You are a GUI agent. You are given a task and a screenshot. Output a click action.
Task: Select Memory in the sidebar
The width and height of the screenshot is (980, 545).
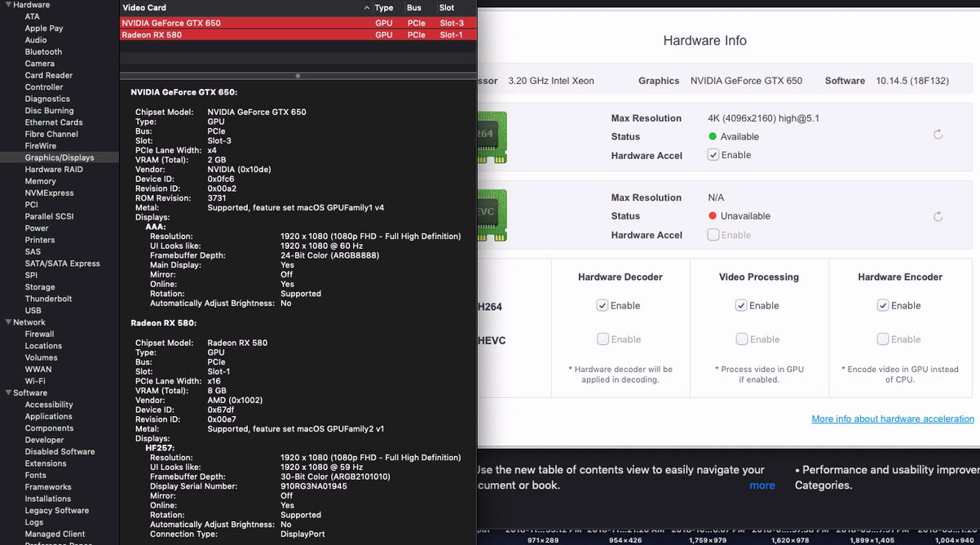41,181
